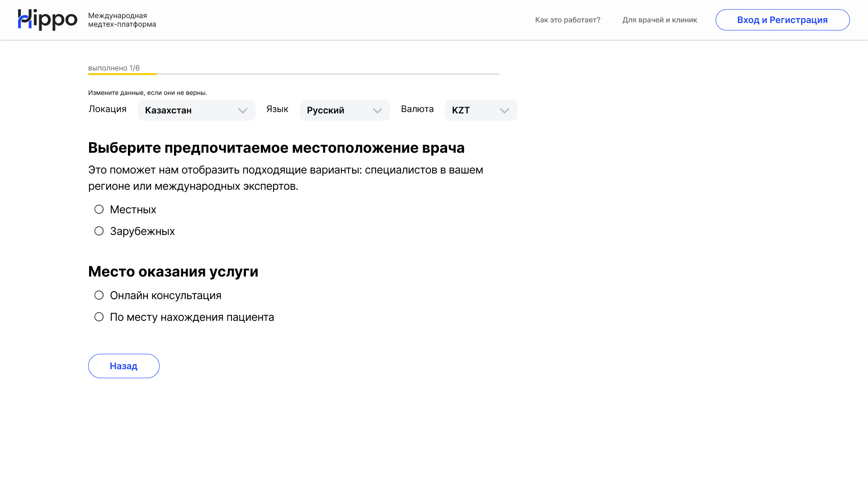Open Для врачей и клиник menu item
The image size is (868, 488).
(x=660, y=20)
